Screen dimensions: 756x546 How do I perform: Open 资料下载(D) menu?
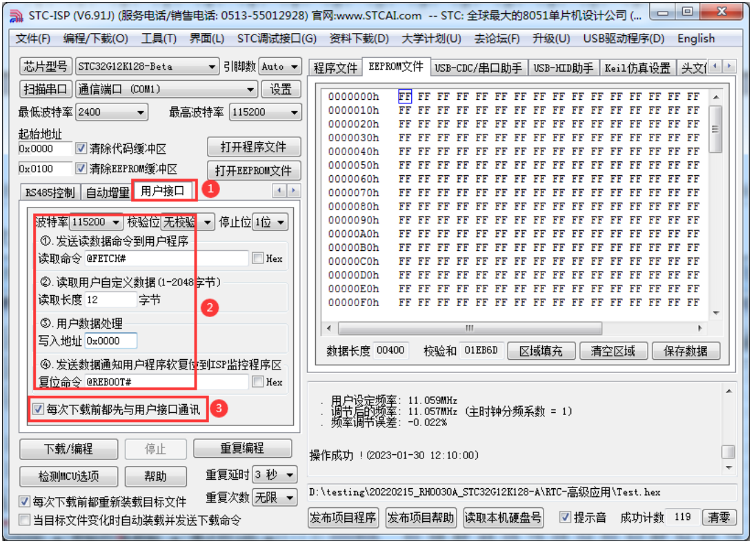[x=359, y=39]
